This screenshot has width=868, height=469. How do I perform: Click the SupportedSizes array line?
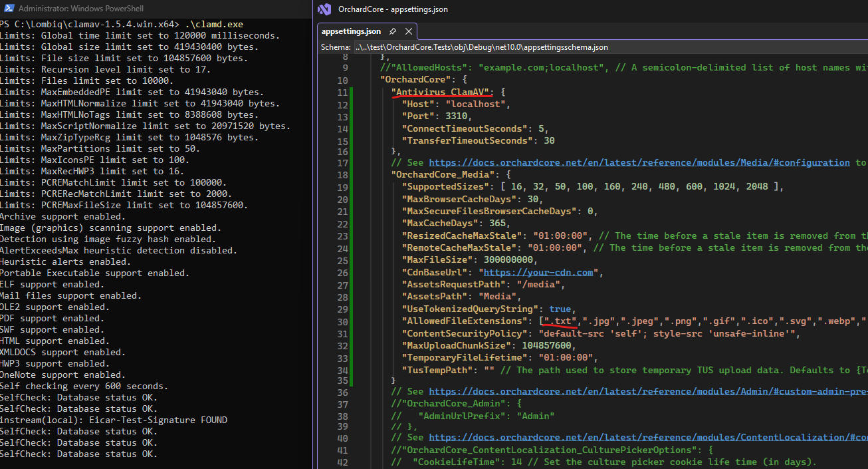[593, 187]
